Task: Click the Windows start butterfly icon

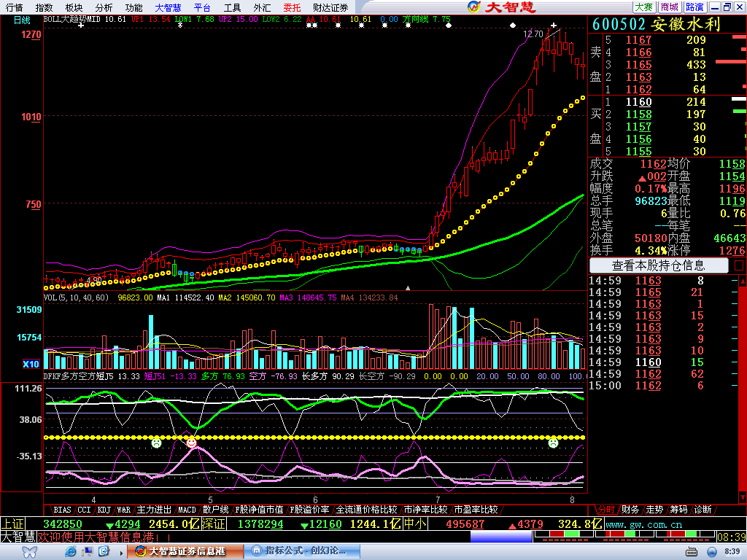Action: click(x=30, y=552)
